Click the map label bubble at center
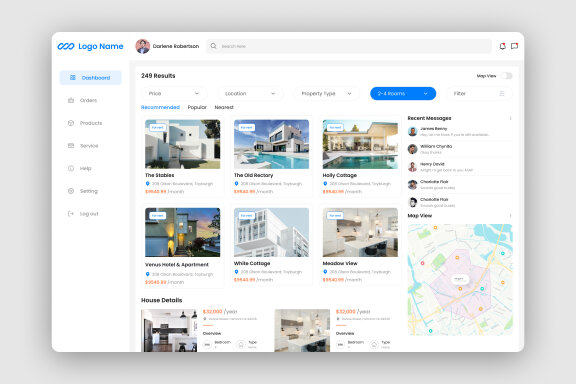This screenshot has height=384, width=576. 460,279
